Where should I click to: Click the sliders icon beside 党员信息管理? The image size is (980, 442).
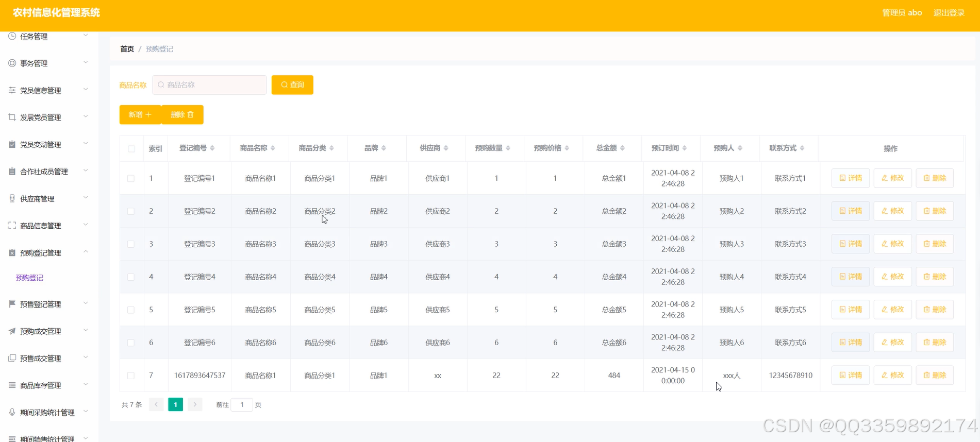pyautogui.click(x=12, y=90)
